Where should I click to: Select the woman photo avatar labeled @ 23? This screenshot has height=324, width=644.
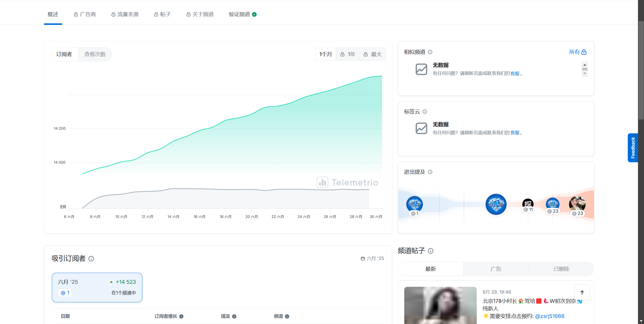(577, 204)
